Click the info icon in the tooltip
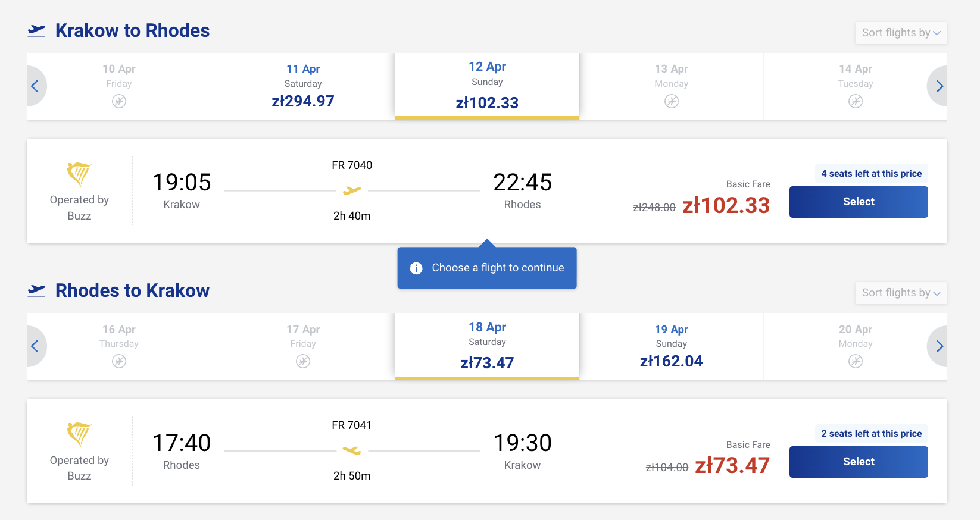Viewport: 980px width, 520px height. (x=416, y=268)
